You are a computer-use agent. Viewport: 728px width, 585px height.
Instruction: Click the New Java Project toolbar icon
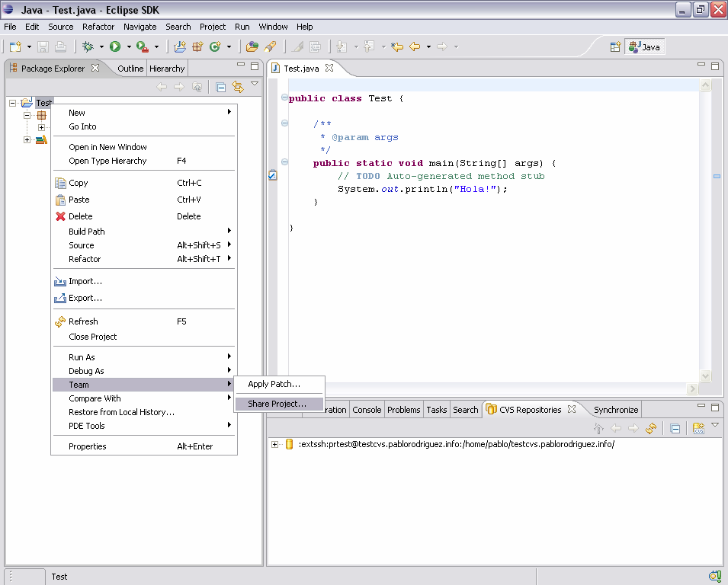(180, 46)
